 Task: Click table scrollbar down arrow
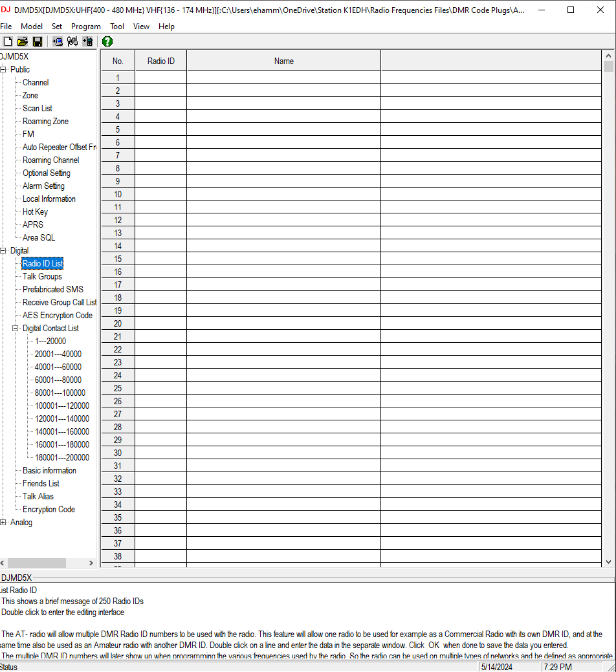click(608, 562)
